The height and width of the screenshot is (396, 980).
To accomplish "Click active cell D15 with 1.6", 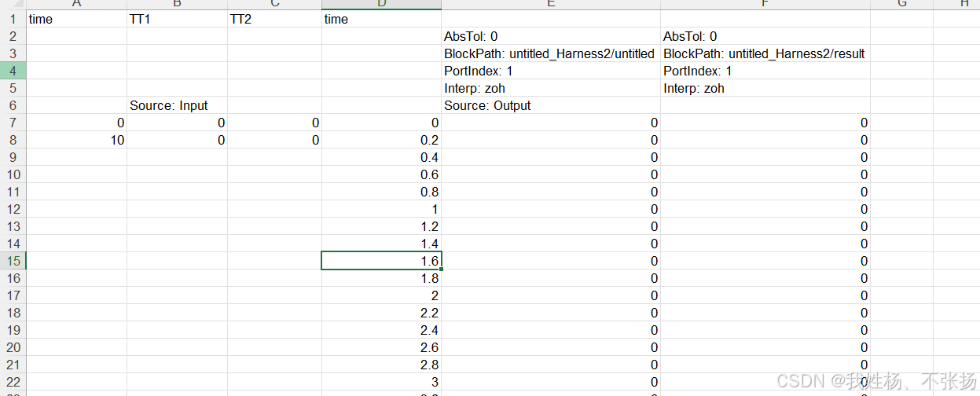I will pyautogui.click(x=381, y=261).
